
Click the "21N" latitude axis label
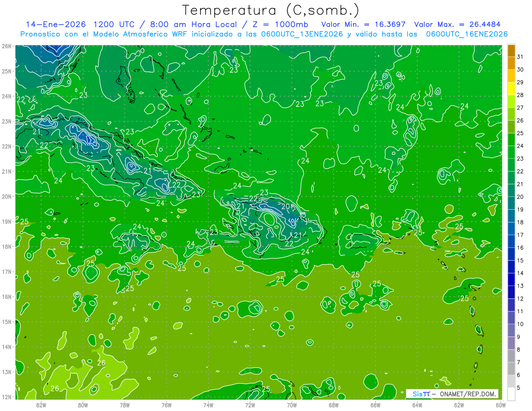pyautogui.click(x=7, y=171)
